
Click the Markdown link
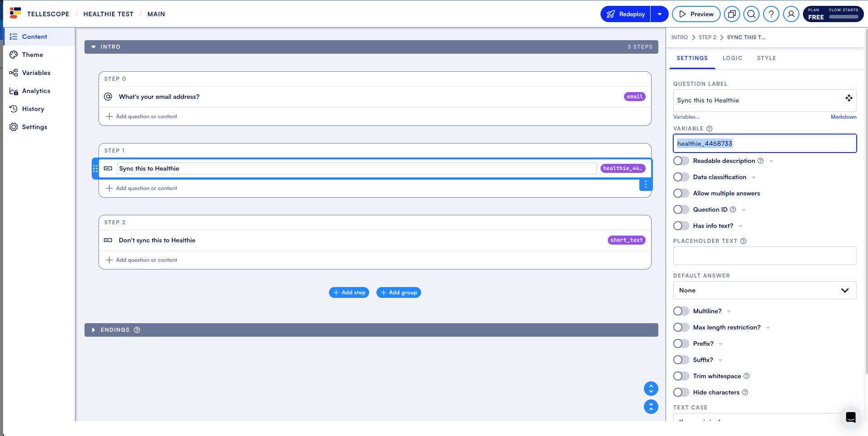844,117
